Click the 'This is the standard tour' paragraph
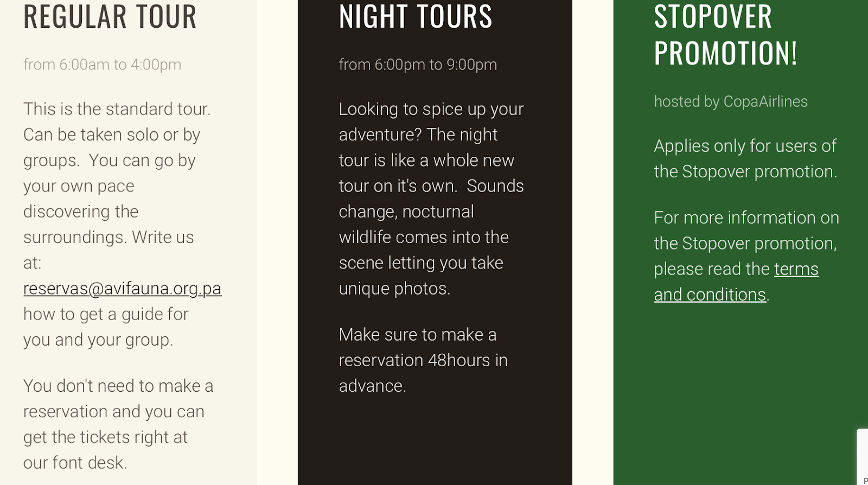Viewport: 868px width, 485px height. [122, 224]
